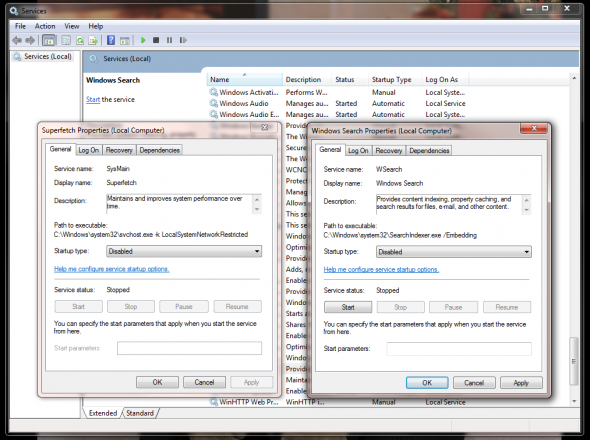Start the service using the toolbar play icon
The height and width of the screenshot is (440, 590).
point(143,40)
